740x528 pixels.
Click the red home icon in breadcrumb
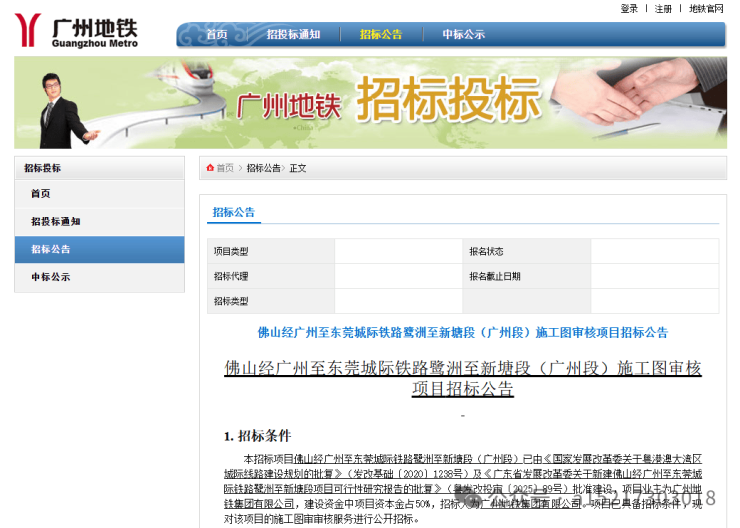click(211, 168)
